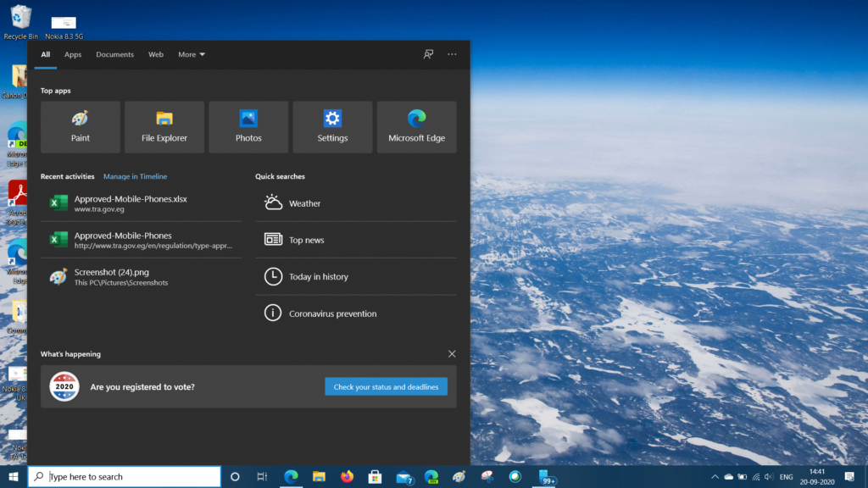Expand the More search filters menu

(x=190, y=54)
